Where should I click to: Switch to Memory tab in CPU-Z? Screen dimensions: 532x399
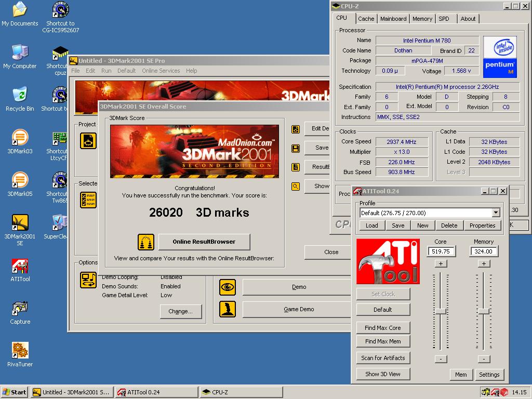pos(422,19)
